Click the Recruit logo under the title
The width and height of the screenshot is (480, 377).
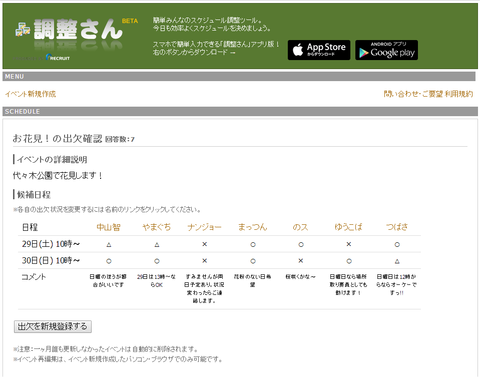pyautogui.click(x=58, y=57)
